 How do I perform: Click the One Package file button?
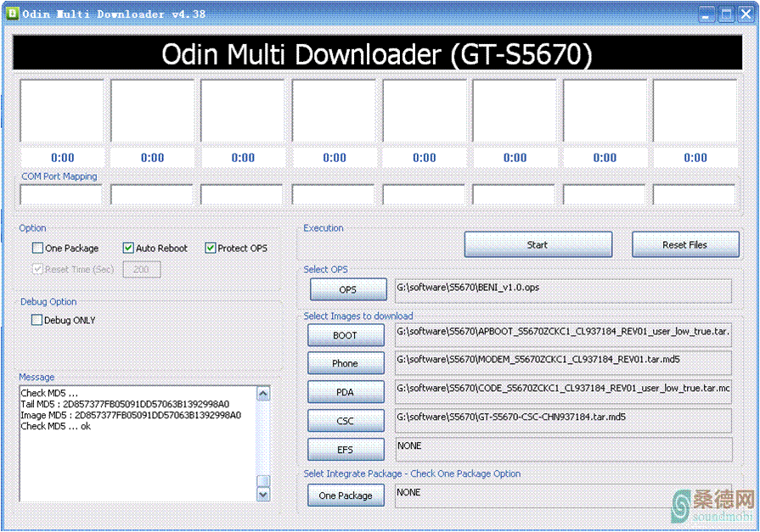[x=346, y=496]
